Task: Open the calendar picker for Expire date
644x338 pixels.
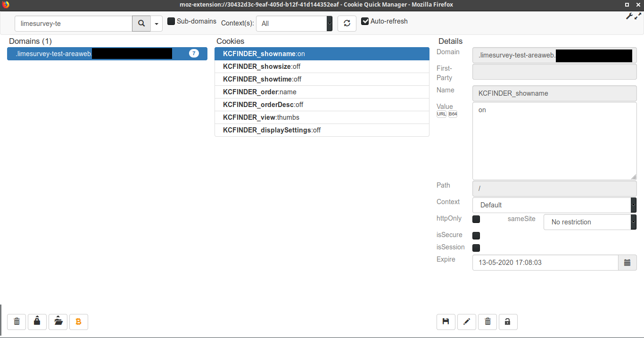Action: click(627, 263)
